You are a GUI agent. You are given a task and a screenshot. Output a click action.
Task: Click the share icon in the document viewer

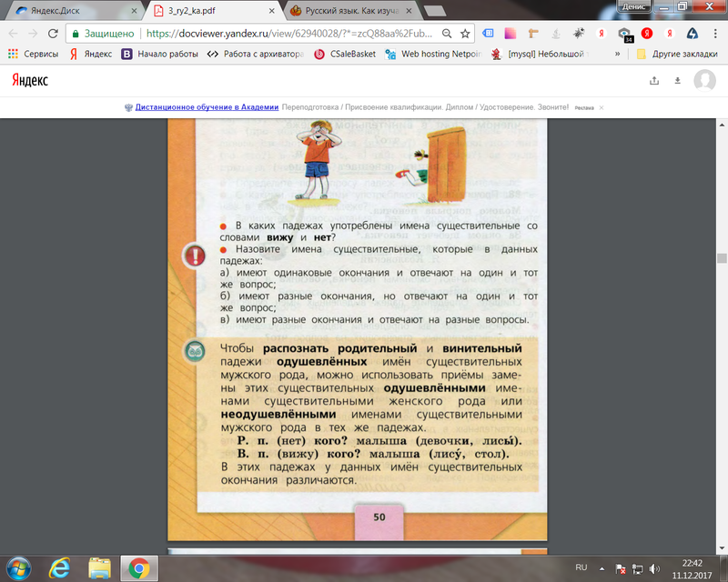coord(653,80)
